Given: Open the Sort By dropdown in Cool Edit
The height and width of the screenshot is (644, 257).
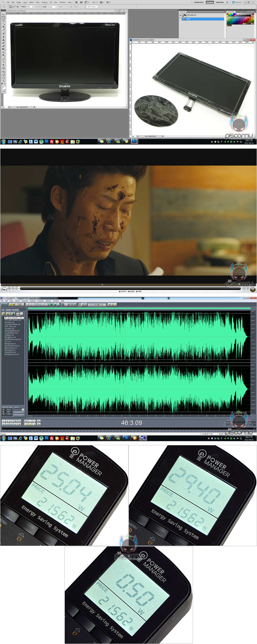Looking at the screenshot, I should click(x=19, y=409).
